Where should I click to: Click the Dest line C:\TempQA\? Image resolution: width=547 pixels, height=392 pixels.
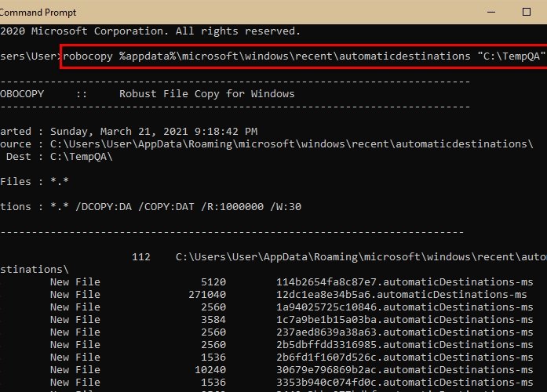(60, 157)
